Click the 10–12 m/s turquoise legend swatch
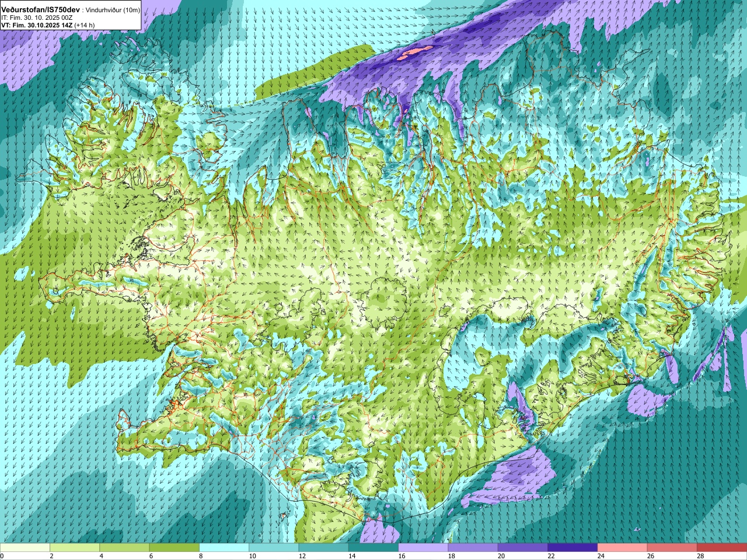The height and width of the screenshot is (560, 747). (274, 548)
